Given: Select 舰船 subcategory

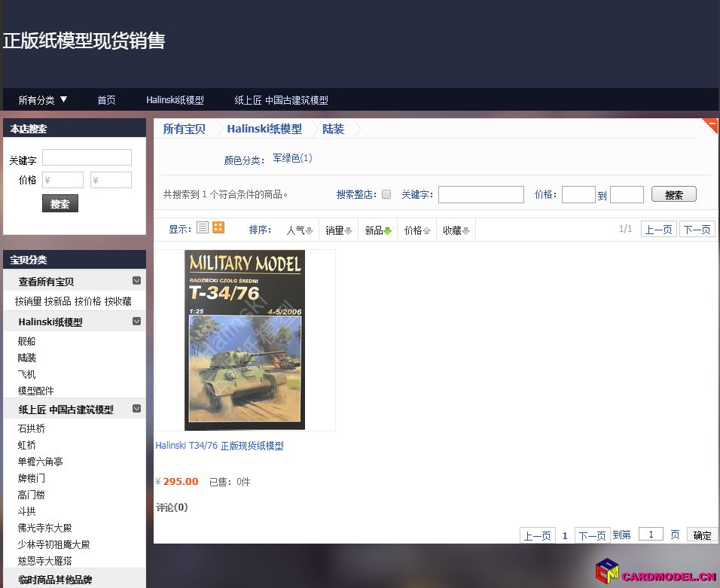Looking at the screenshot, I should tap(26, 341).
